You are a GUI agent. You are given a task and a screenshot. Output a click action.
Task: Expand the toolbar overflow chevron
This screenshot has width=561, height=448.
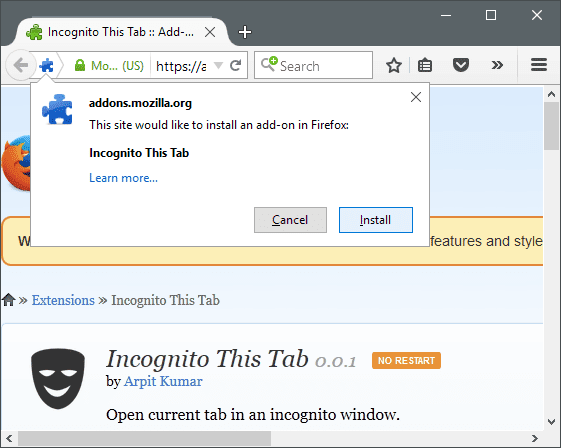click(497, 65)
